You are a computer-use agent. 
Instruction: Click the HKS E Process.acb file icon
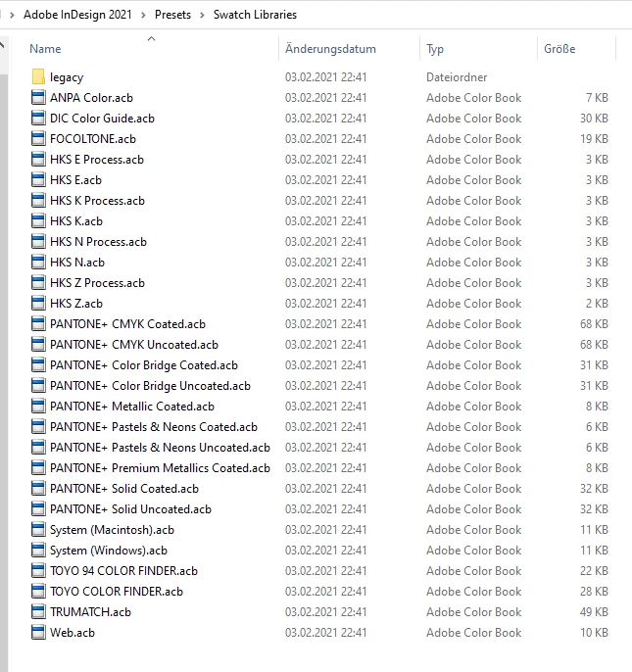(38, 160)
